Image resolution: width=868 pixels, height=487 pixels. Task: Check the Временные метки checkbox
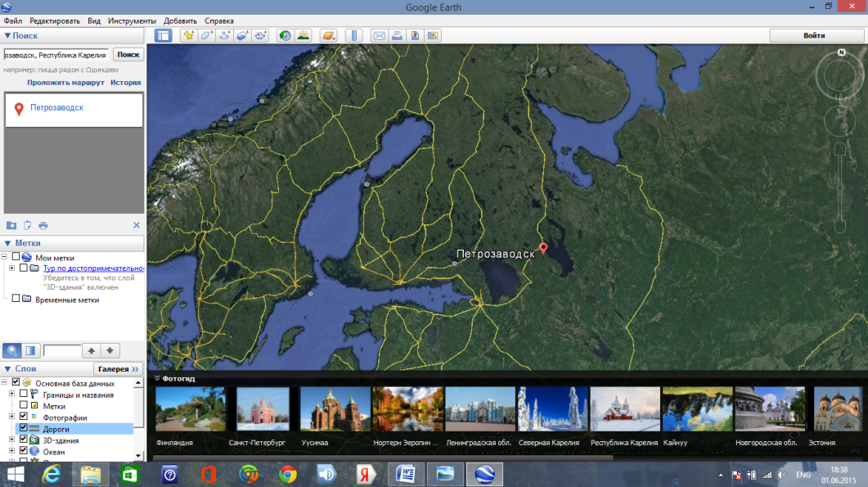click(x=16, y=299)
